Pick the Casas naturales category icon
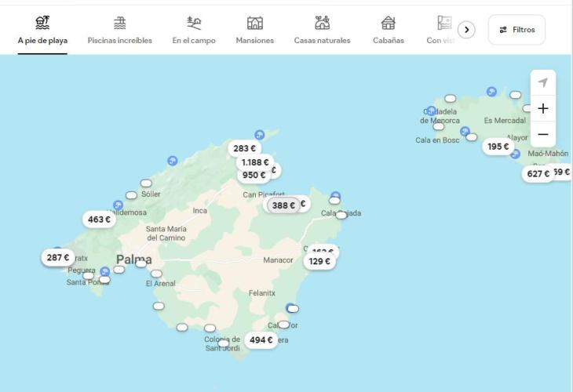This screenshot has height=392, width=573. coord(323,23)
